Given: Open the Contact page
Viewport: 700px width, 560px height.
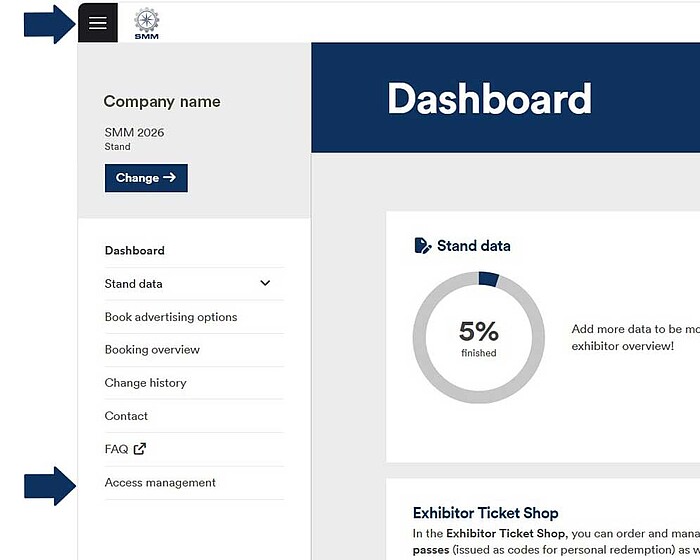Looking at the screenshot, I should 126,416.
